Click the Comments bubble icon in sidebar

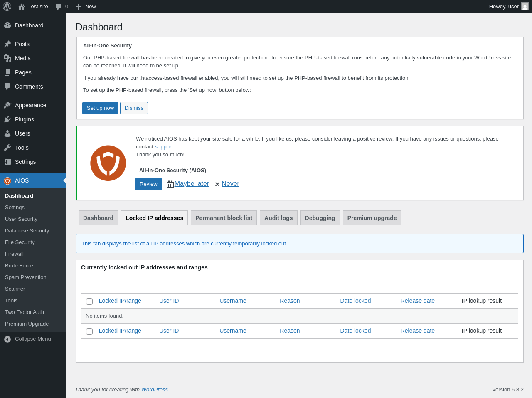click(7, 87)
